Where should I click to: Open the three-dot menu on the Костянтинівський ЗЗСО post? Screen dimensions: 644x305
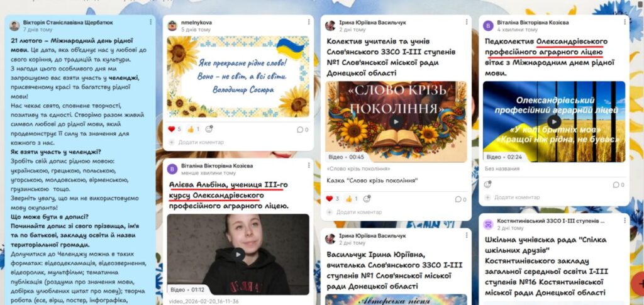625,221
